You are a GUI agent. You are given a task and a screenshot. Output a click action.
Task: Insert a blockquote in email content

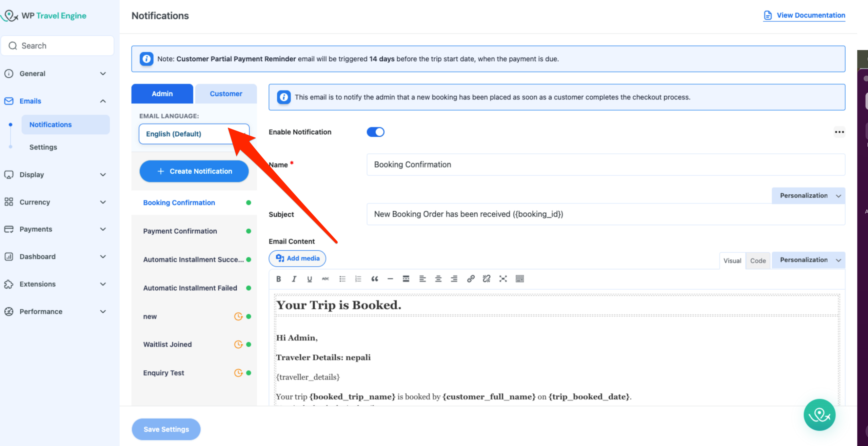pyautogui.click(x=374, y=279)
